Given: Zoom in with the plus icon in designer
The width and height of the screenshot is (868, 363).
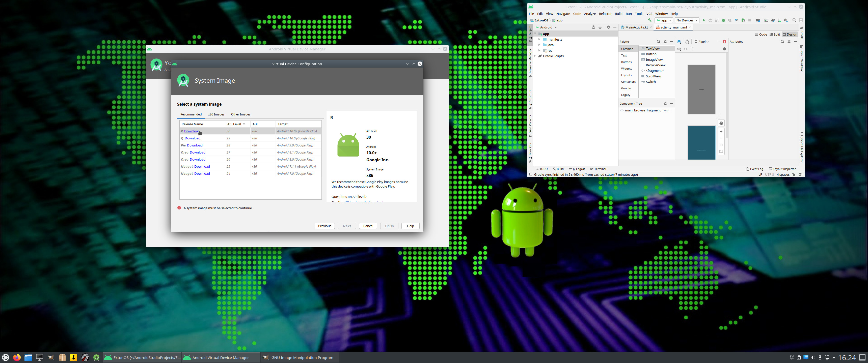Looking at the screenshot, I should pos(721,132).
